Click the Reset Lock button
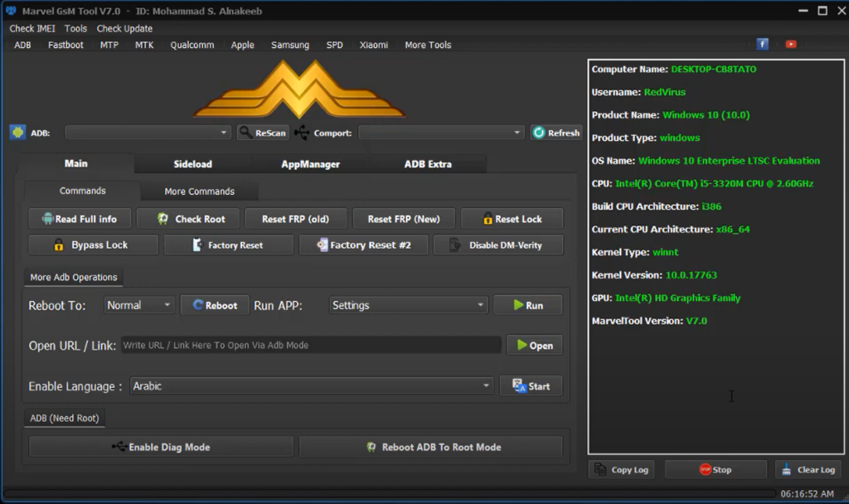Screen dimensions: 849x504 (512, 219)
